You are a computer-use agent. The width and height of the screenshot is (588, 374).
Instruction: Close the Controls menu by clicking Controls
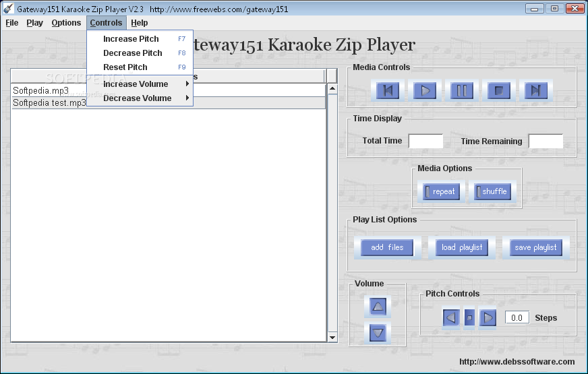pos(106,23)
